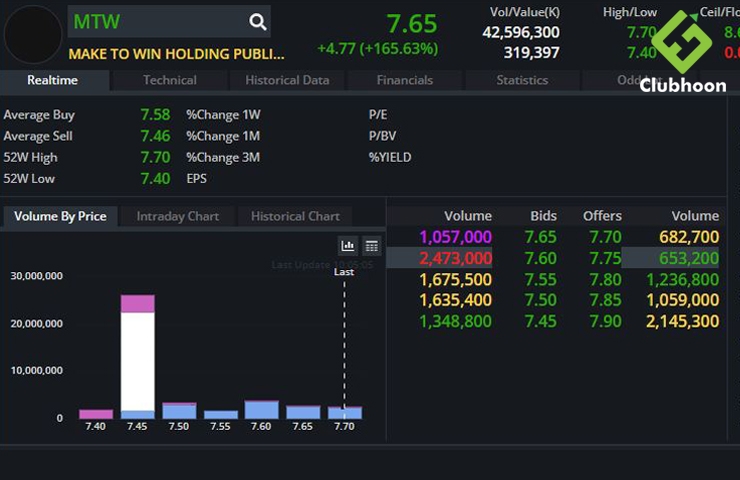Click bid price 7.60
The image size is (740, 480).
[x=541, y=258]
